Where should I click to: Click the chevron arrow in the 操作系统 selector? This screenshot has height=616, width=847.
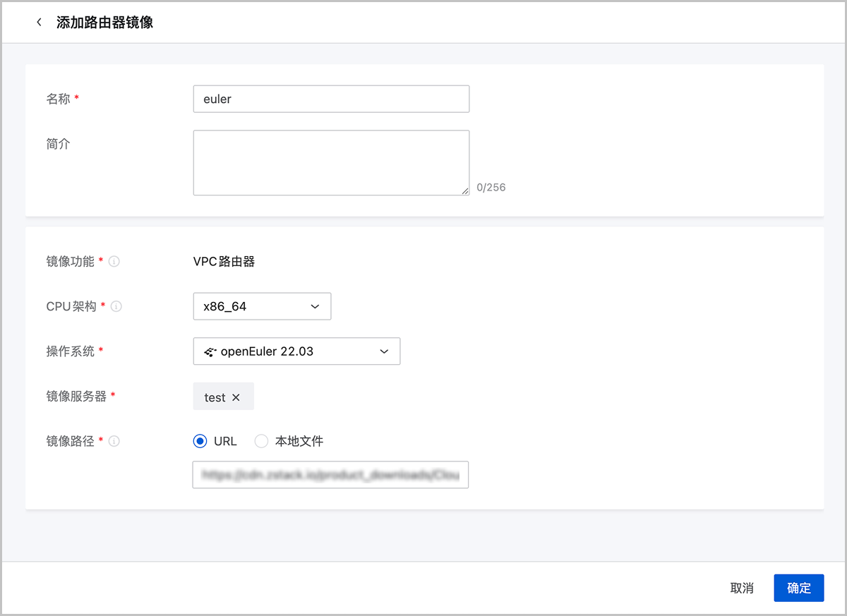[x=384, y=351]
